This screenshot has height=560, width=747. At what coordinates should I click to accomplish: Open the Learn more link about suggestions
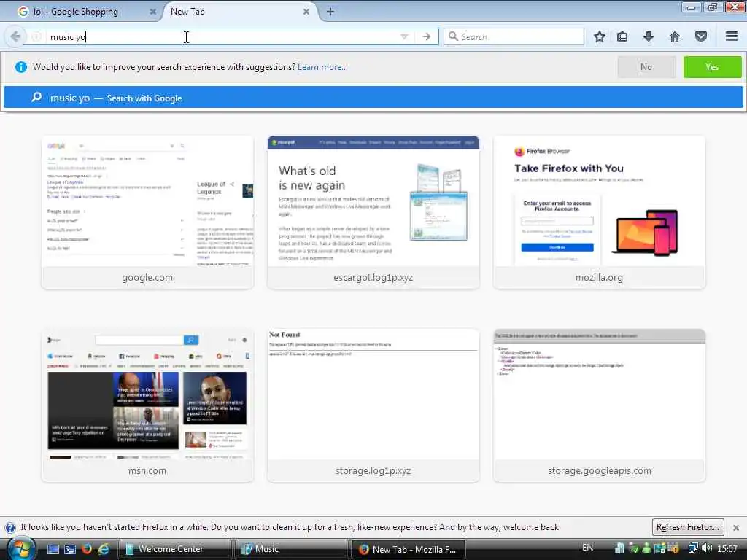pos(322,67)
